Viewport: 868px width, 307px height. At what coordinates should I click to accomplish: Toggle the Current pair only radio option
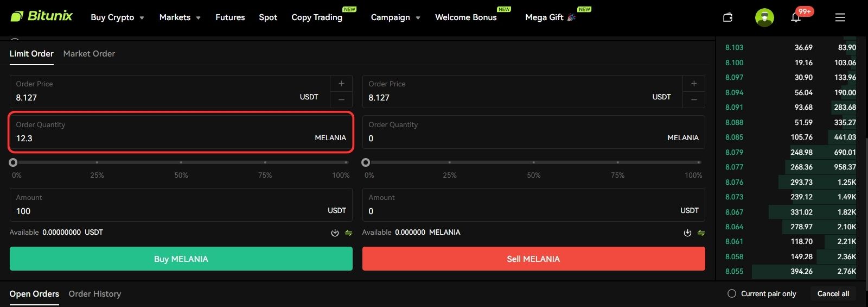click(x=732, y=293)
